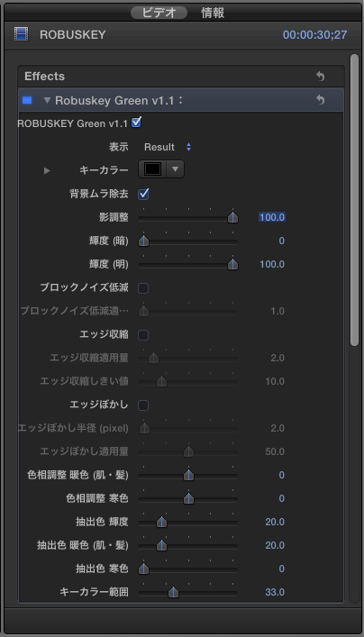Click the 抽出色 暖色 (肌・髪) value 20.0

tap(275, 545)
